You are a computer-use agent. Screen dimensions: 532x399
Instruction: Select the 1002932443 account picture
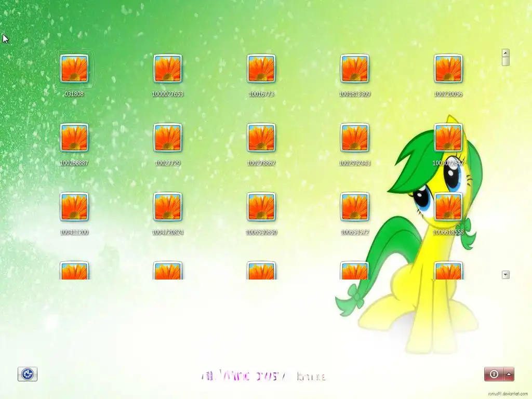coord(354,138)
